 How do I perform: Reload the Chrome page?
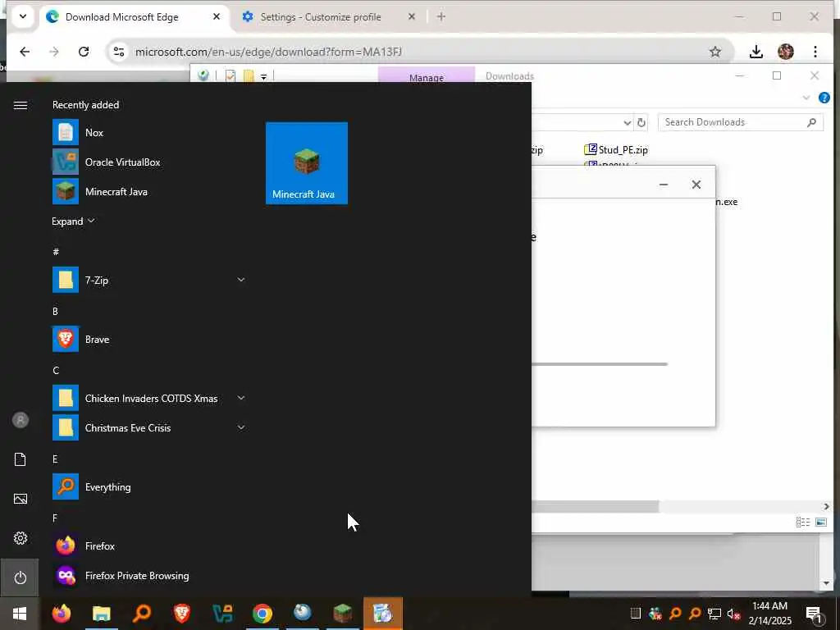coord(84,52)
